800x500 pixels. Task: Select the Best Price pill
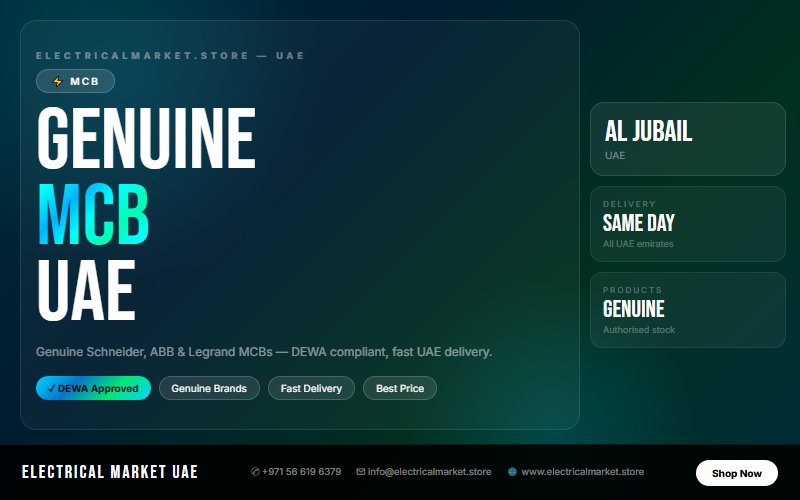(x=400, y=388)
